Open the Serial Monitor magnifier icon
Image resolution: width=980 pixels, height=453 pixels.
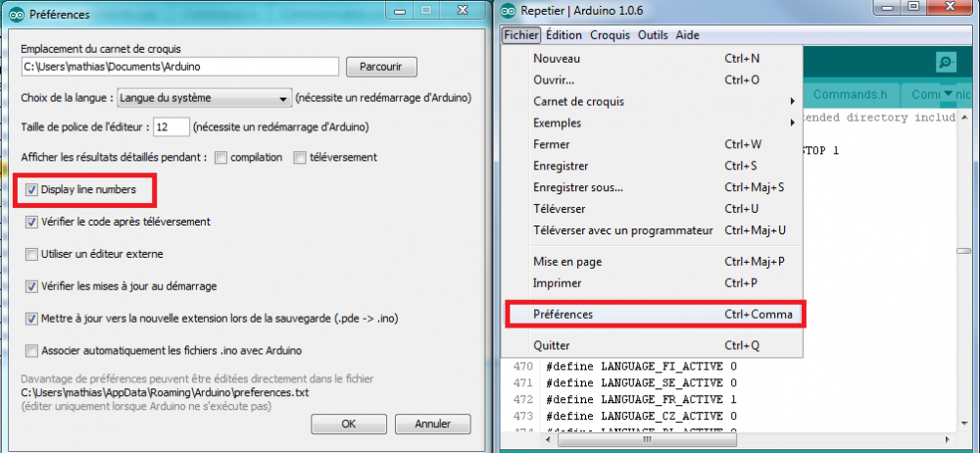(x=947, y=63)
